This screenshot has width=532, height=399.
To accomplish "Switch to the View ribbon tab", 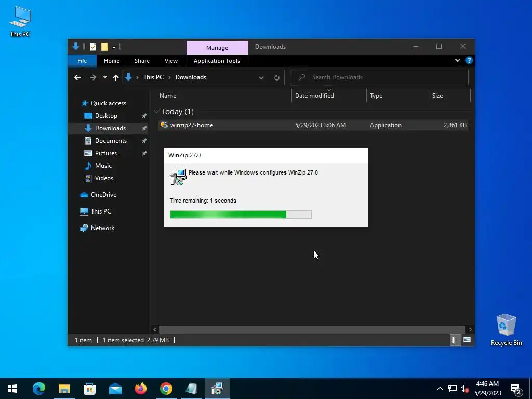I will [x=171, y=61].
